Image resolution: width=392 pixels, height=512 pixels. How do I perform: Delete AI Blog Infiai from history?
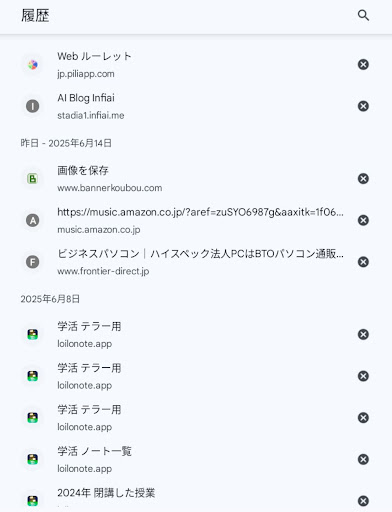pyautogui.click(x=363, y=106)
